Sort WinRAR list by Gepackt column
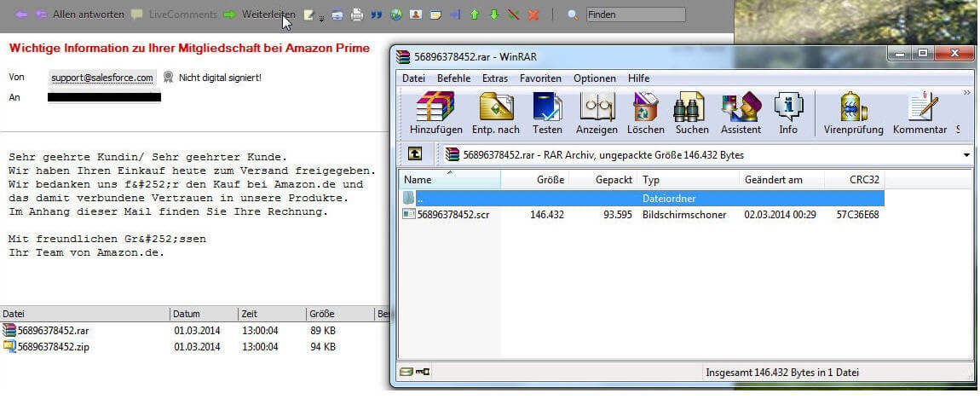The height and width of the screenshot is (399, 980). click(x=603, y=180)
